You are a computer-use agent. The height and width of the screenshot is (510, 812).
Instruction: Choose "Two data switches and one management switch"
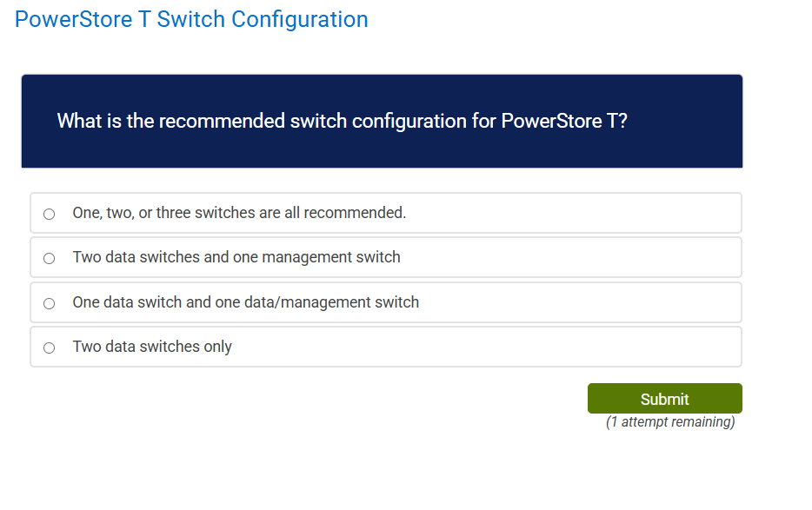click(x=50, y=257)
